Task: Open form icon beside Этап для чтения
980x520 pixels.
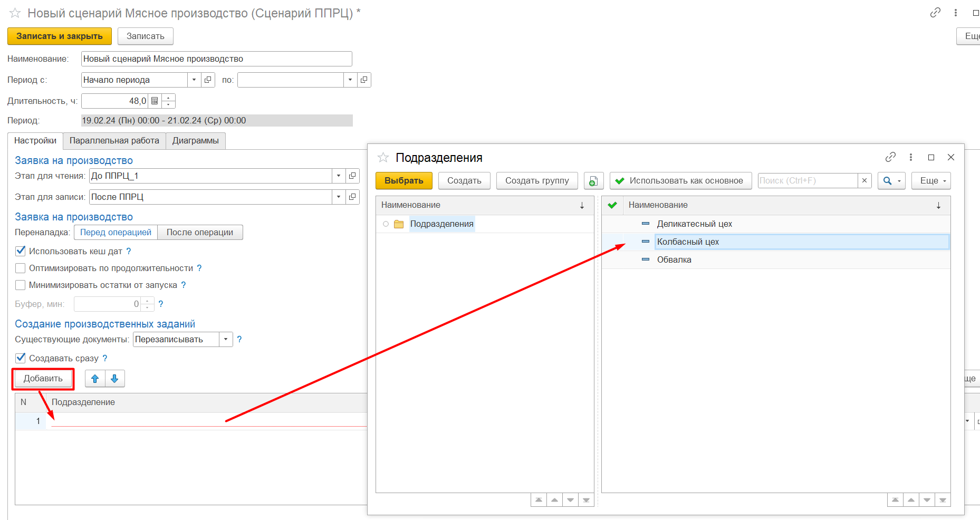Action: point(352,176)
